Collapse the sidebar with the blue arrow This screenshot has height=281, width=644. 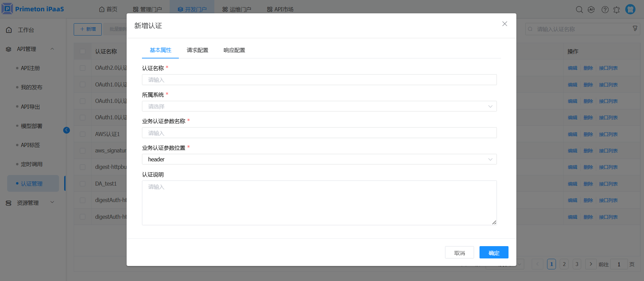67,130
